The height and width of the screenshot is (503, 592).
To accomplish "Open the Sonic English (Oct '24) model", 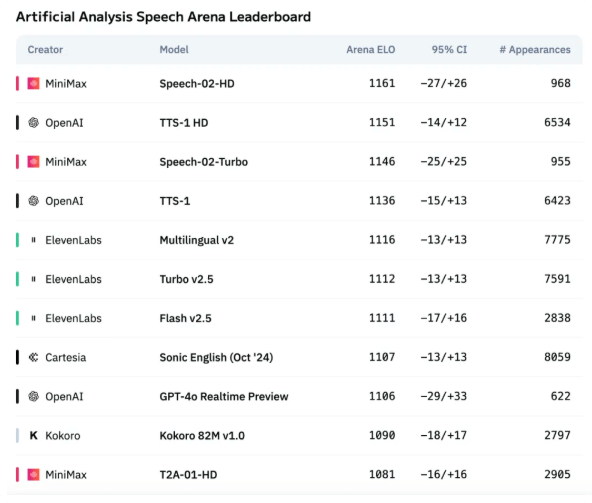I will point(216,357).
